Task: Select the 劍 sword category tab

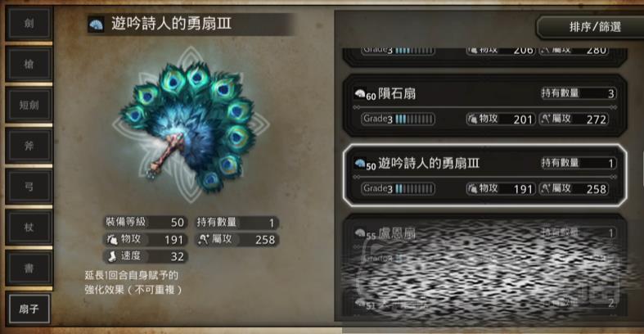Action: (x=29, y=24)
